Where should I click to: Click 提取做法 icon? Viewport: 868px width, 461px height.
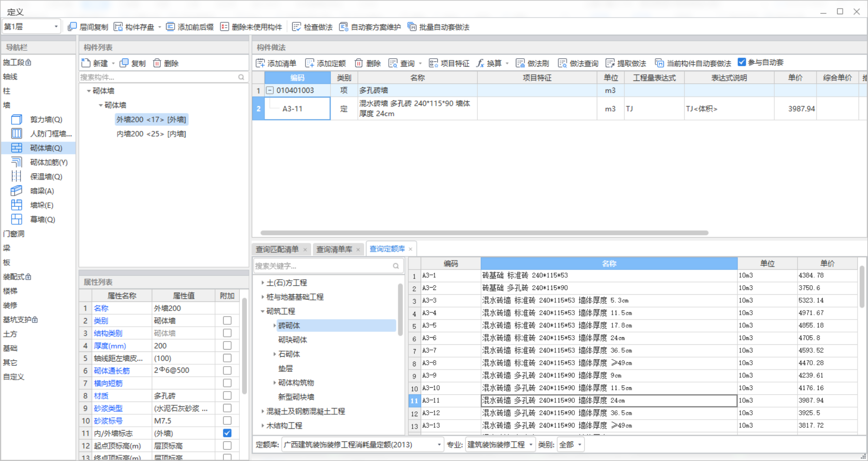610,63
